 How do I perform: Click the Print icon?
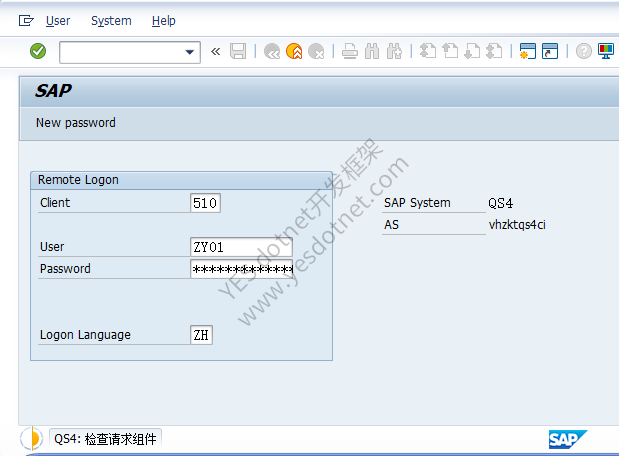[350, 51]
